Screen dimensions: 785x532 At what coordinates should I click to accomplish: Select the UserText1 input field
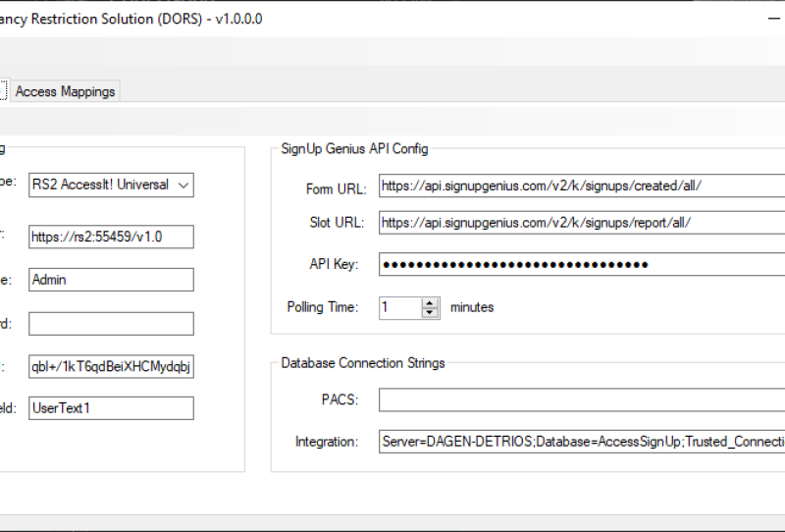point(111,408)
